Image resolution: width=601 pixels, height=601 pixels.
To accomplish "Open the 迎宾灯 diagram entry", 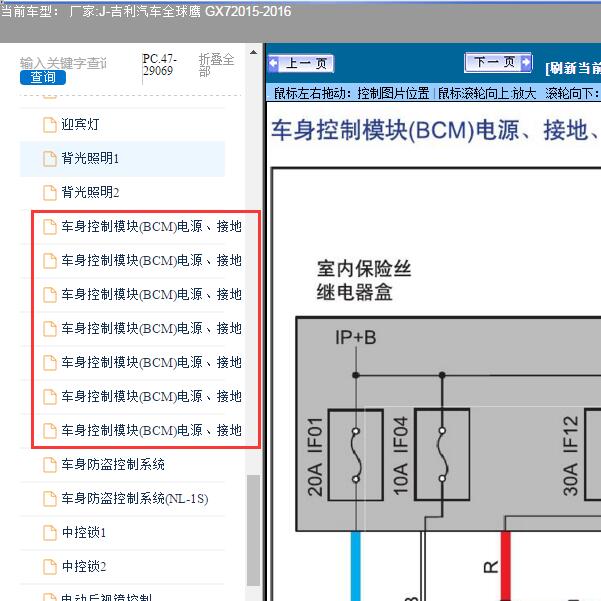I will (80, 125).
